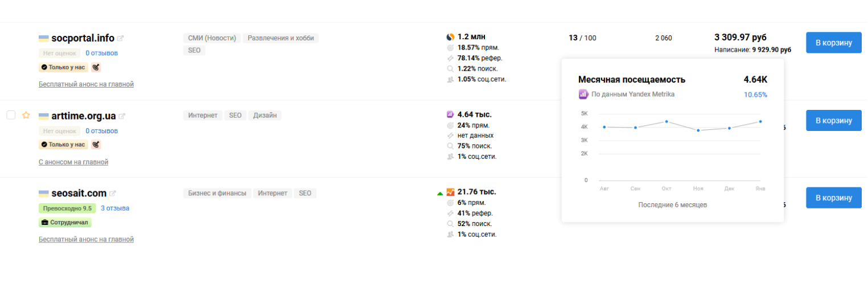The height and width of the screenshot is (283, 868).
Task: Click Yandex Metrika icon in the traffic popup
Action: point(583,95)
